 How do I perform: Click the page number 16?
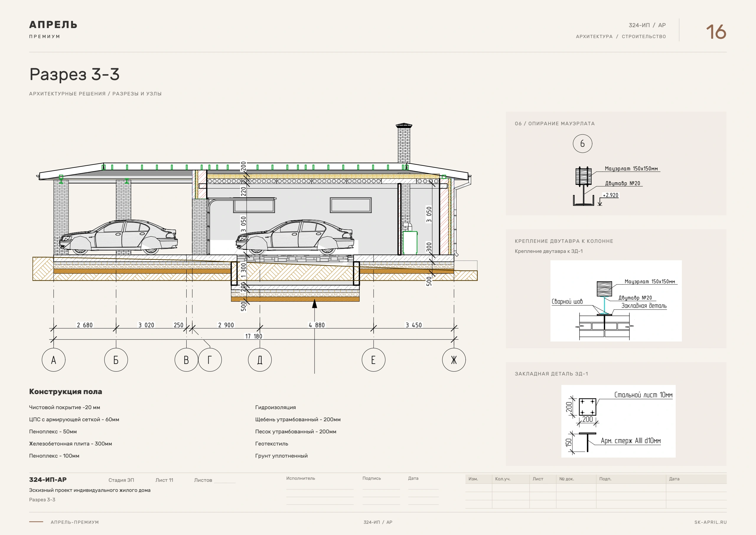coord(716,32)
